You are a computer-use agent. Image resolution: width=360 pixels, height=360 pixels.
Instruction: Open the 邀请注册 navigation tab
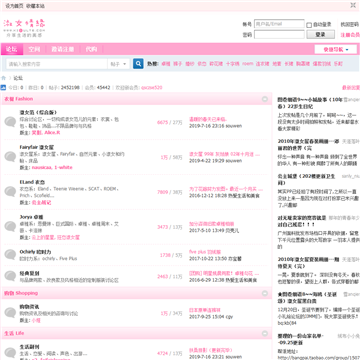(x=62, y=49)
